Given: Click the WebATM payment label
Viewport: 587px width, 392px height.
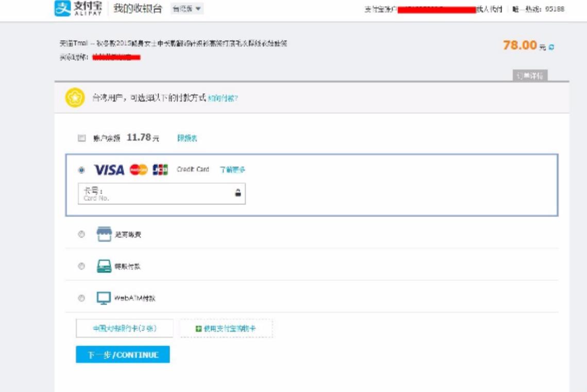Looking at the screenshot, I should coord(135,298).
